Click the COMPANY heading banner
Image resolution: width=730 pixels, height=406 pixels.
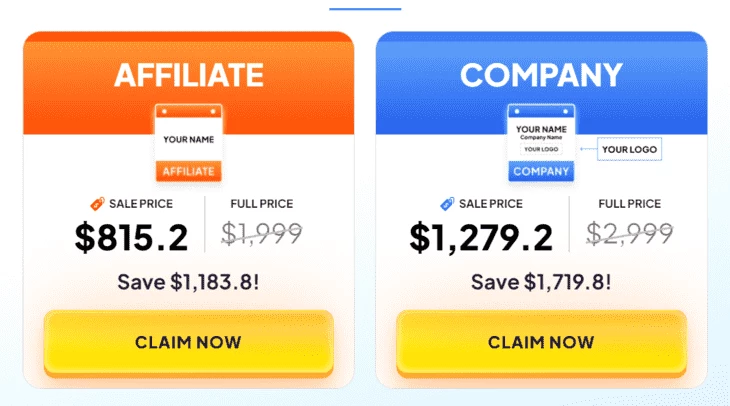click(541, 75)
